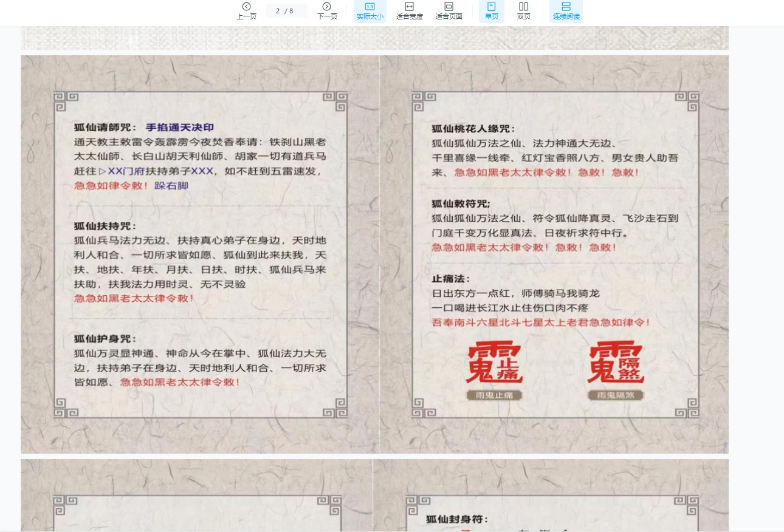784x532 pixels.
Task: Click the line 扶助，扶我法力用时灵、无不灵验
Action: tap(160, 284)
